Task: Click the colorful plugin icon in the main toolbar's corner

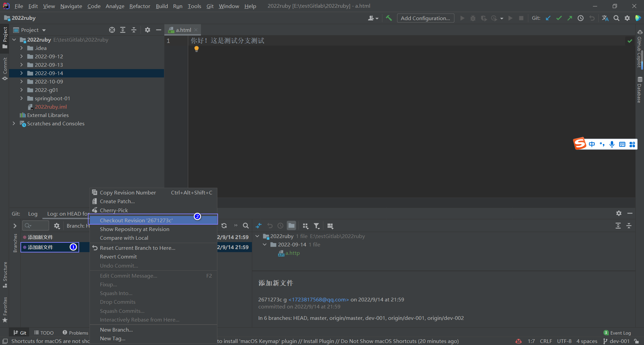Action: (638, 18)
